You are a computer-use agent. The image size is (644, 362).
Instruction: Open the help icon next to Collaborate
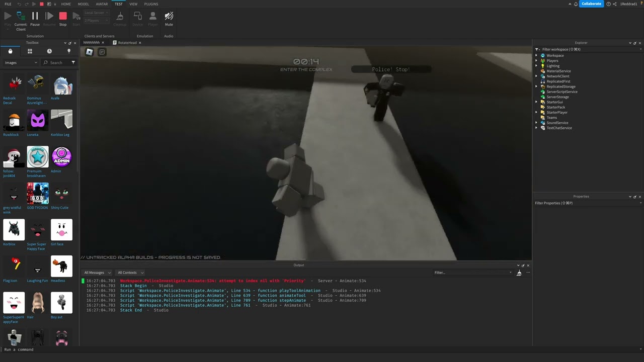coord(608,4)
